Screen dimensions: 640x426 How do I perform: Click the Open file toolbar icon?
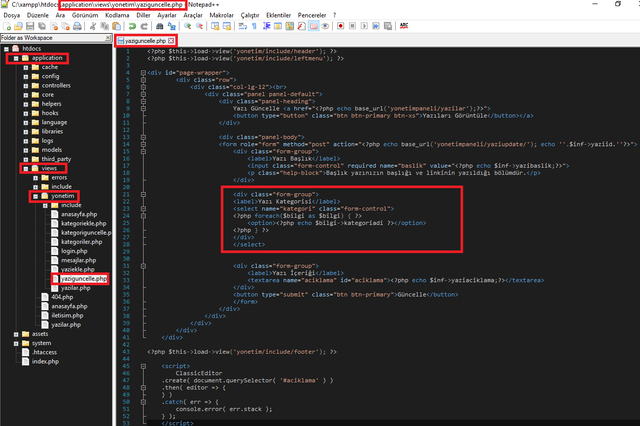(18, 26)
